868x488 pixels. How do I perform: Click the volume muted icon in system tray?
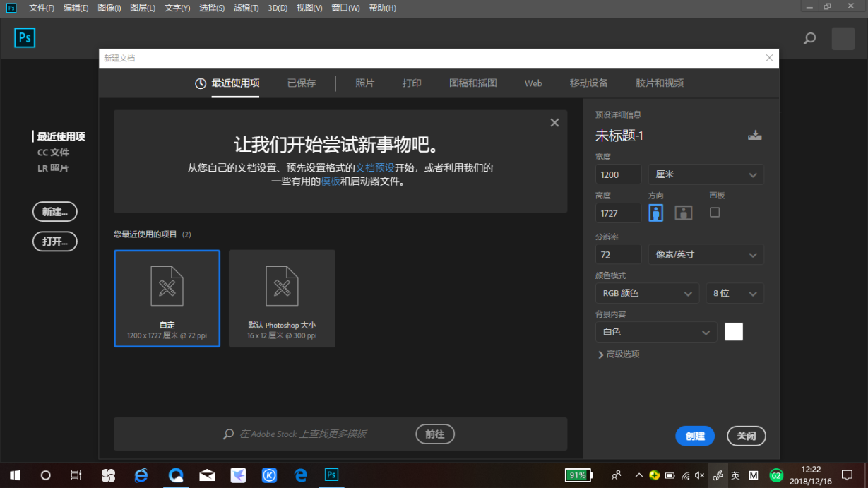tap(699, 475)
